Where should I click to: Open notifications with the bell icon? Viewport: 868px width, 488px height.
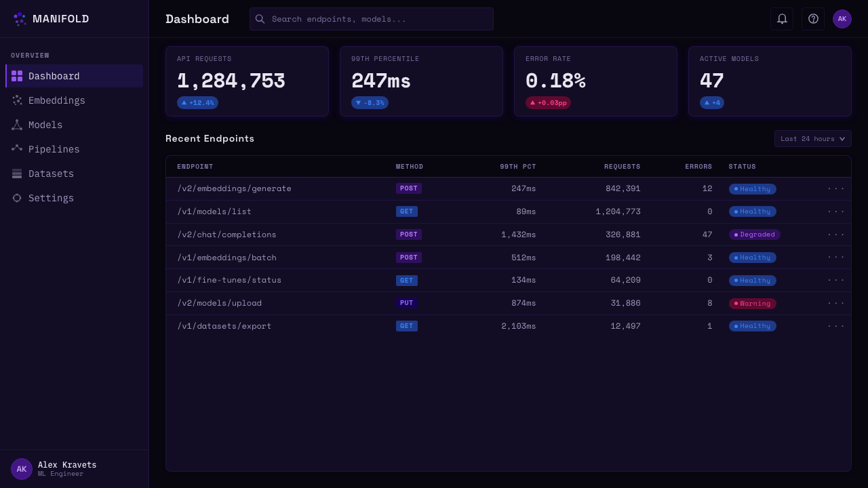click(782, 19)
